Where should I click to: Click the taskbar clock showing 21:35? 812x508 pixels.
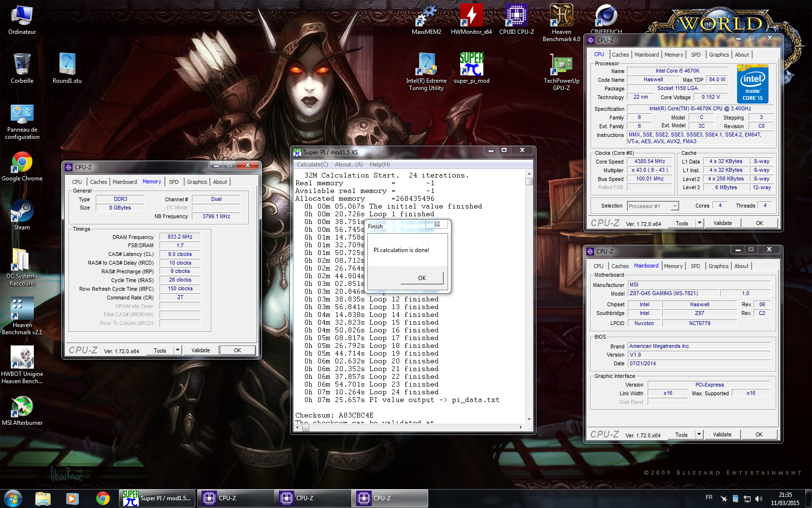coord(785,499)
